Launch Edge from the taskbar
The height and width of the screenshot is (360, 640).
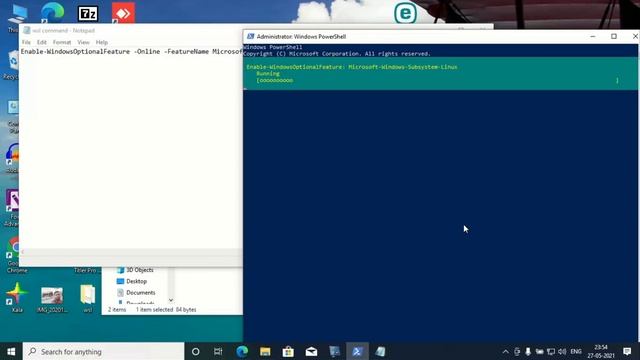click(242, 351)
